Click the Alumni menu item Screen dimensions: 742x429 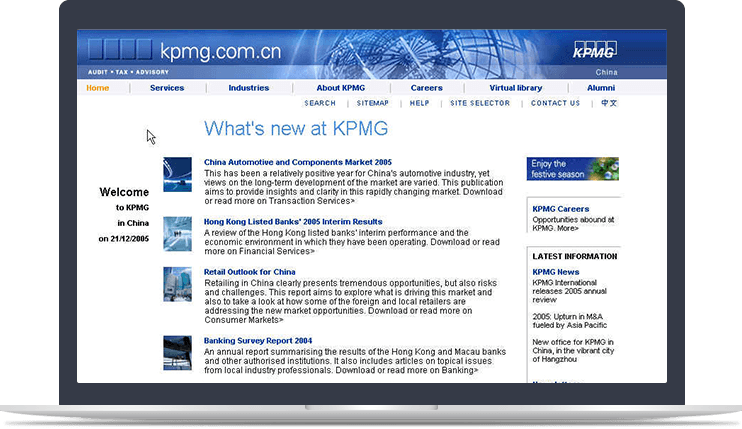601,88
